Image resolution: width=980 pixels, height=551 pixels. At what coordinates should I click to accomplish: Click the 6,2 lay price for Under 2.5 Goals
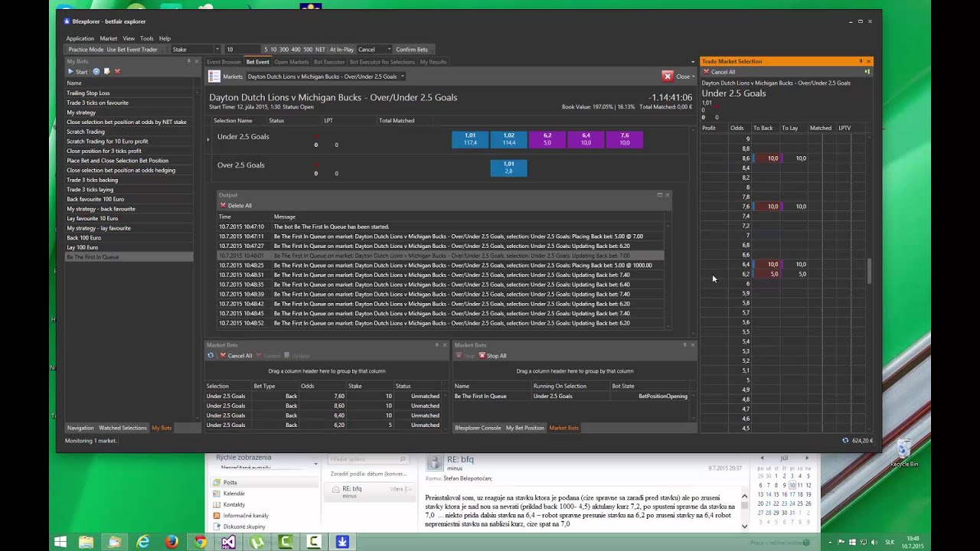click(547, 139)
